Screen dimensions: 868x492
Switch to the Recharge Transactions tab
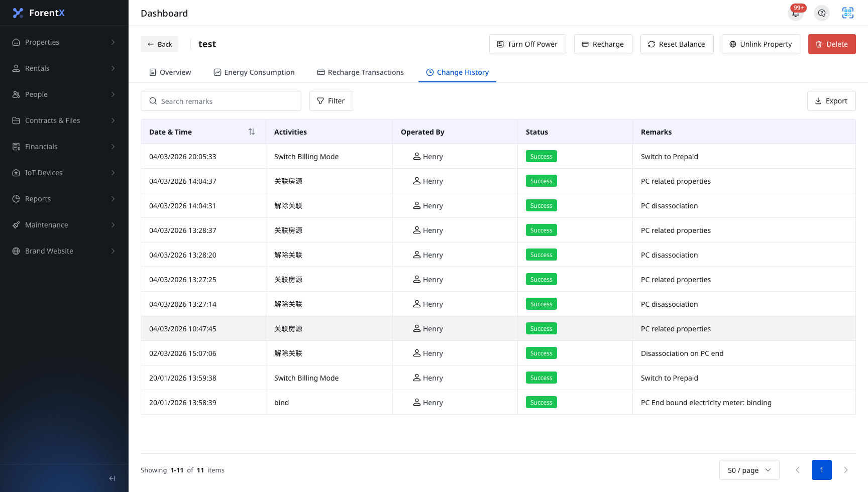(361, 72)
